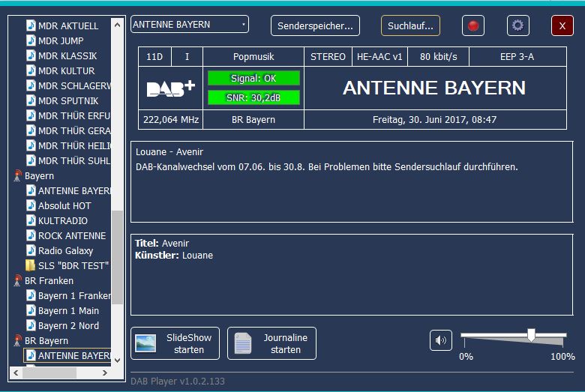Start the Suchlauf station scan
This screenshot has width=585, height=392.
410,25
